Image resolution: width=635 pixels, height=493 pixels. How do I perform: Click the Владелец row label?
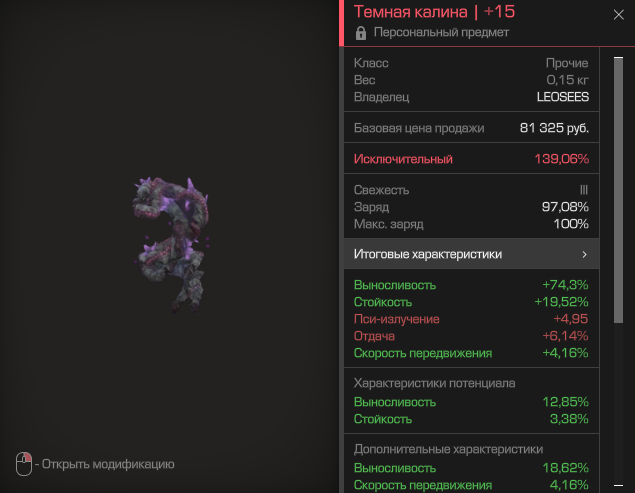pyautogui.click(x=381, y=97)
